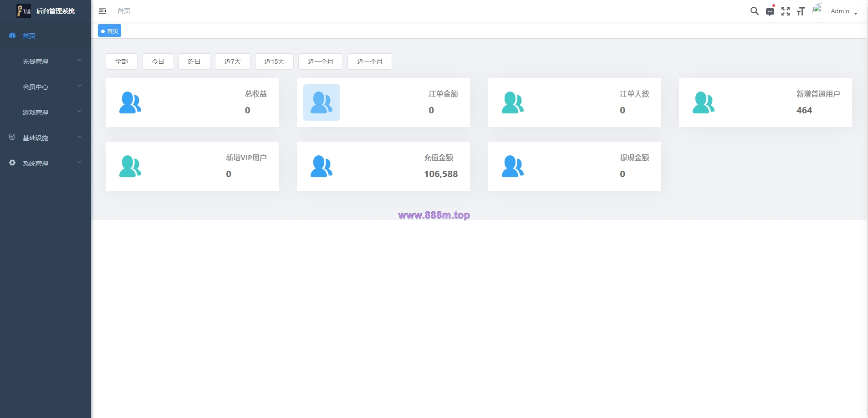
Task: Expand the 系统管理 menu chevron
Action: (x=79, y=162)
